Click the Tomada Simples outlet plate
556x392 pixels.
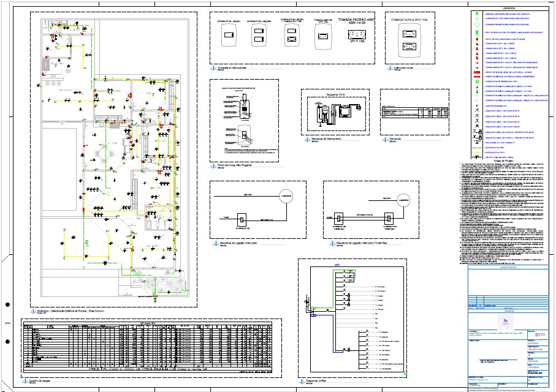point(322,36)
